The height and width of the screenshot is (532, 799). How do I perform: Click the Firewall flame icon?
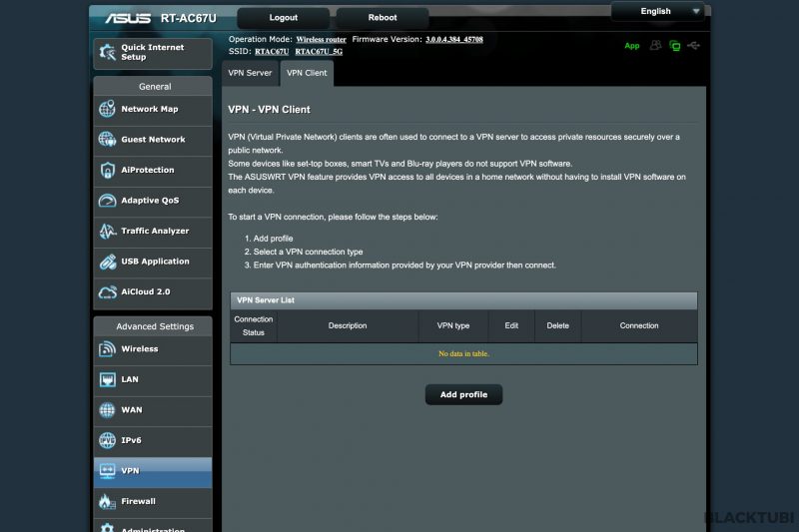click(108, 501)
